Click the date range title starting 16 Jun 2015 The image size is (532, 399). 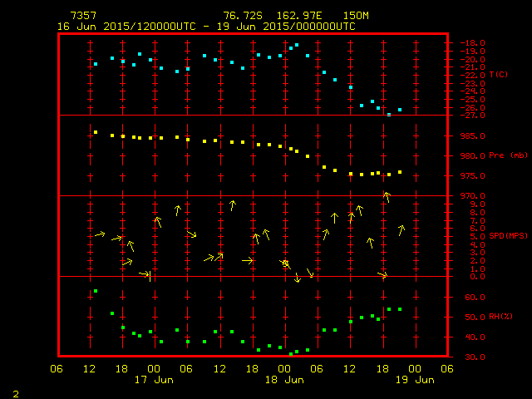pyautogui.click(x=206, y=27)
